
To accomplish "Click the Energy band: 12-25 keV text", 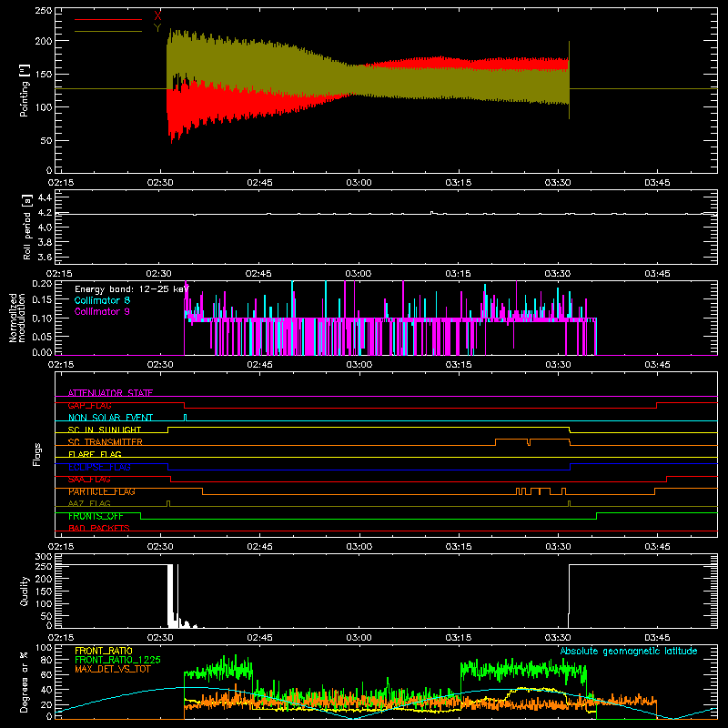I will 132,289.
